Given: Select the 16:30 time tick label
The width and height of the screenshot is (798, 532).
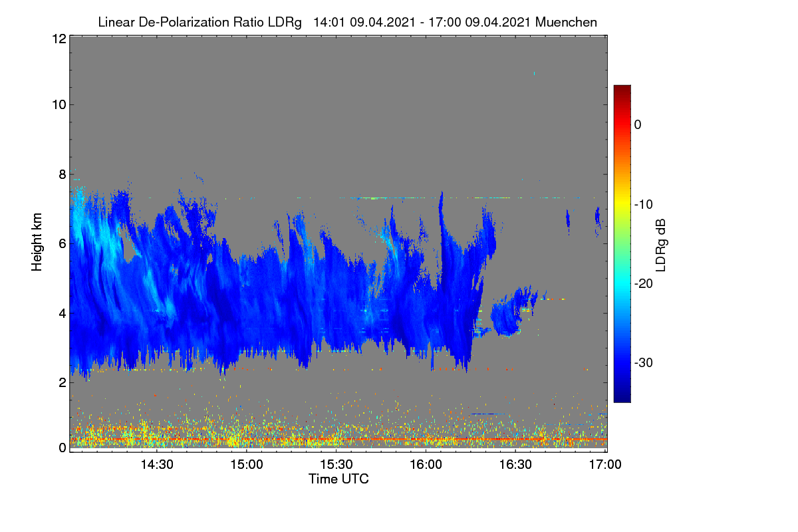Looking at the screenshot, I should (516, 464).
